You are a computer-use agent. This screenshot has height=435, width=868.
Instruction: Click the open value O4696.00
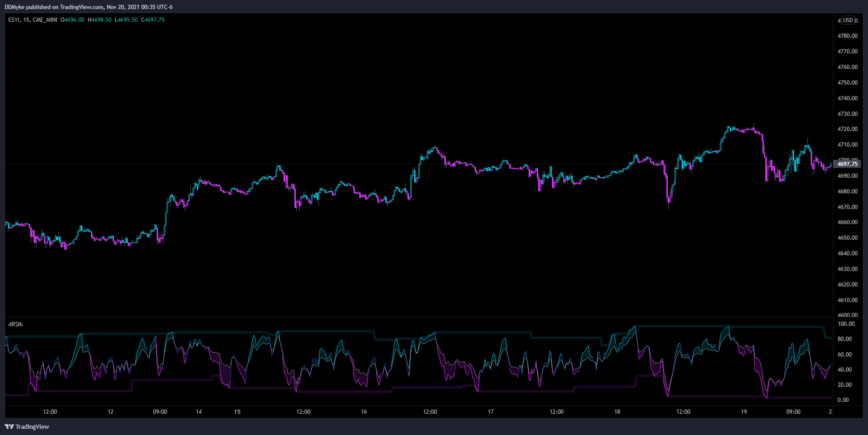[x=73, y=20]
